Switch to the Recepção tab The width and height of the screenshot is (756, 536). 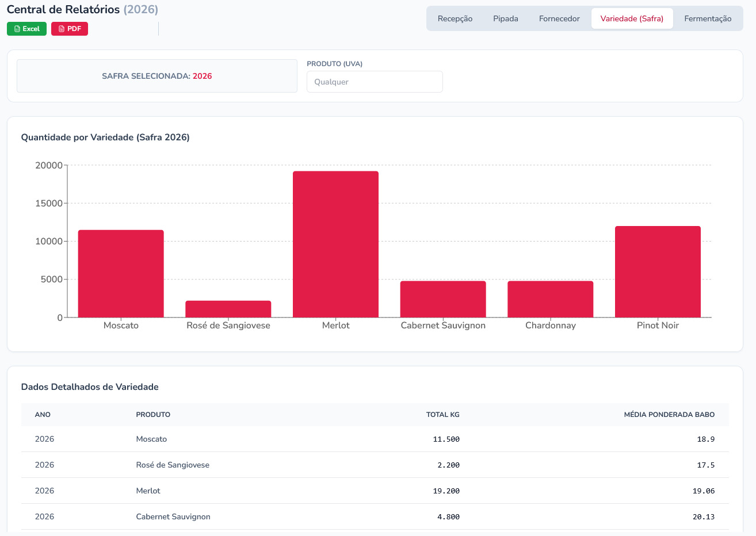(455, 18)
